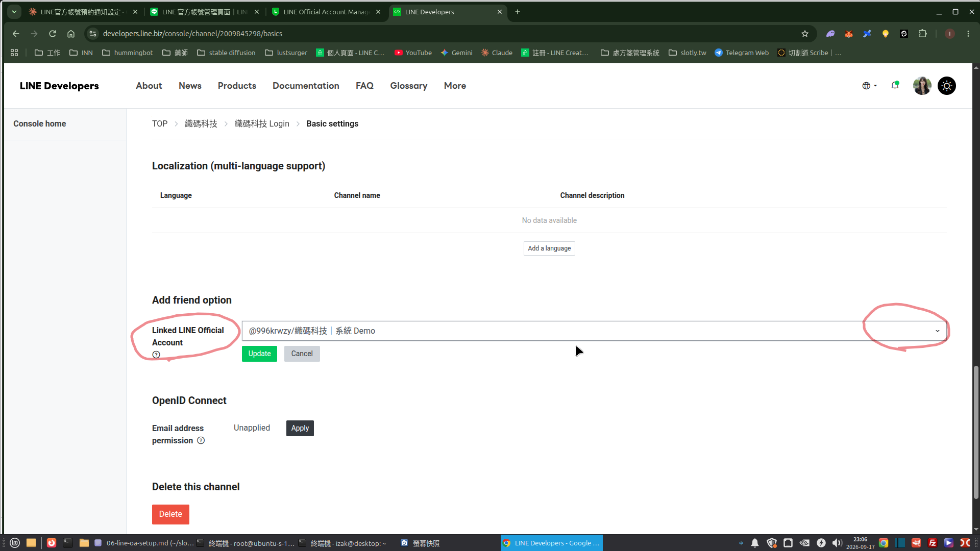Open the izak@desktop terminal in taskbar

pos(343,543)
